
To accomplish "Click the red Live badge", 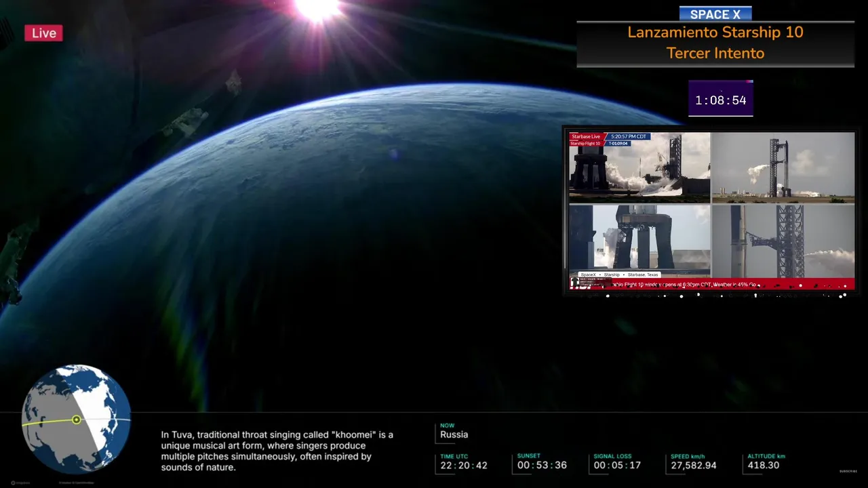I will [x=43, y=33].
